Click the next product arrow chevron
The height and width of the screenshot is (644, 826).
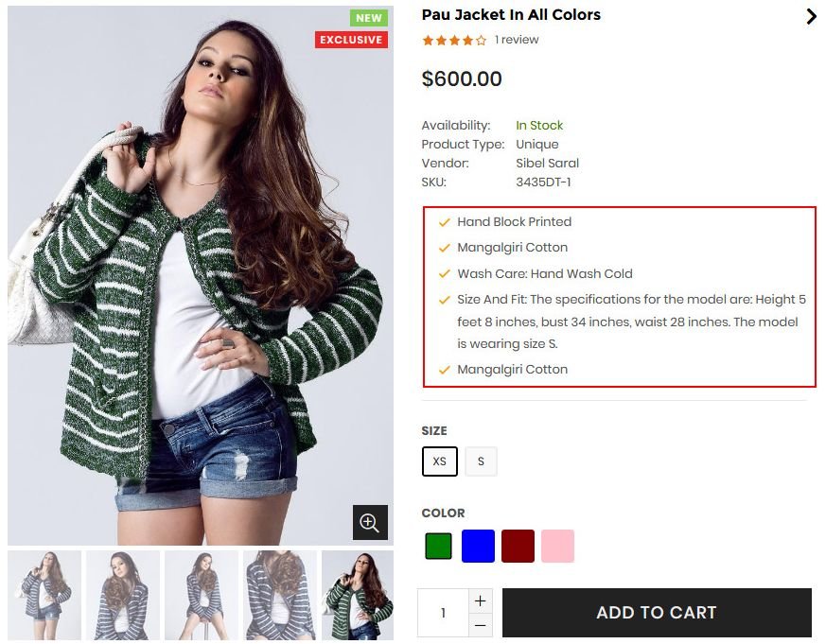[811, 16]
